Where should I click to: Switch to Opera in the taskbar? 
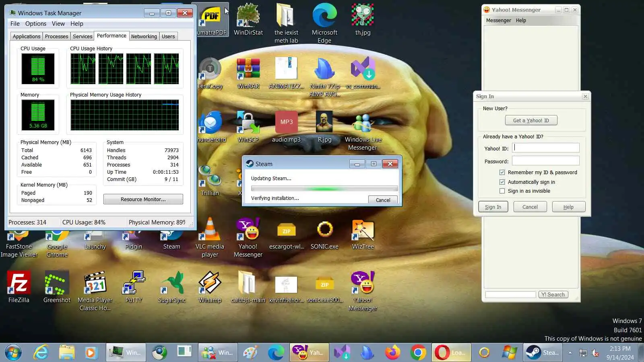(451, 352)
